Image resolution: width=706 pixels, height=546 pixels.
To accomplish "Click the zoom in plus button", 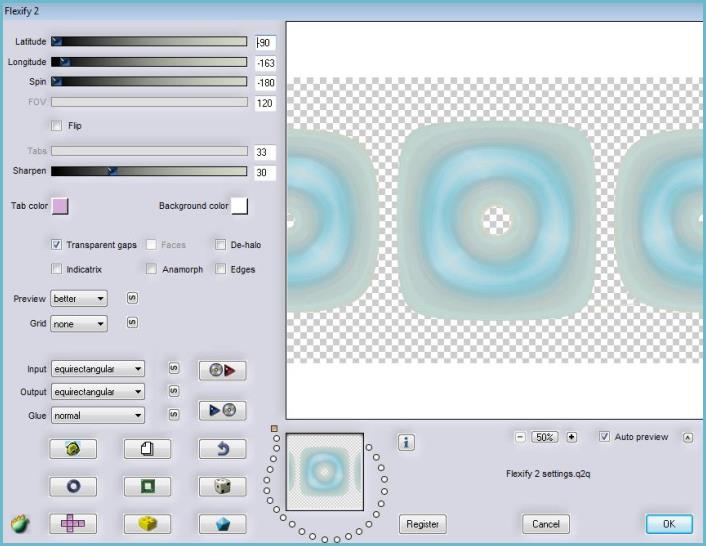I will point(572,437).
